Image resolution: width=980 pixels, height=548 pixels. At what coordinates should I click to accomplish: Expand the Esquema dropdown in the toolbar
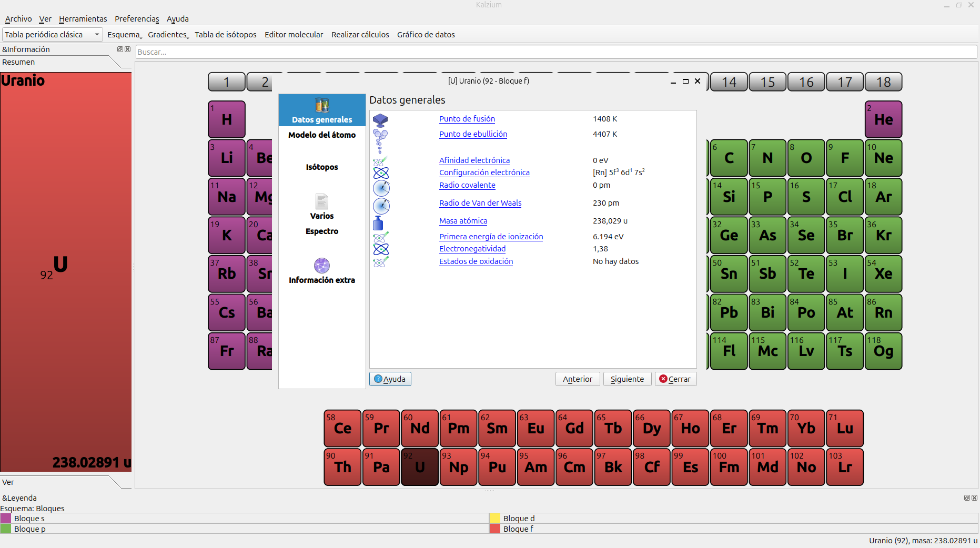[124, 35]
